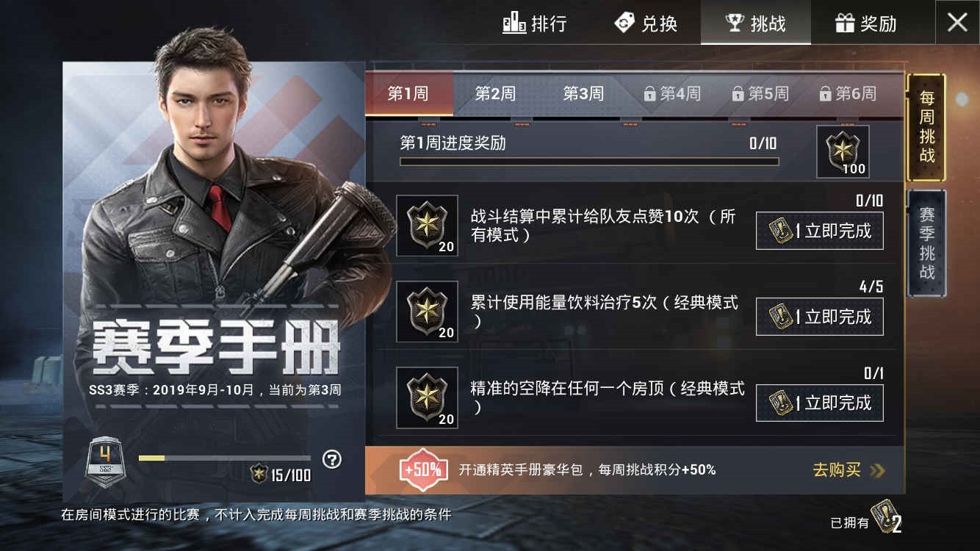Tap the +50% elite pass badge icon
The image size is (980, 551).
pyautogui.click(x=423, y=469)
